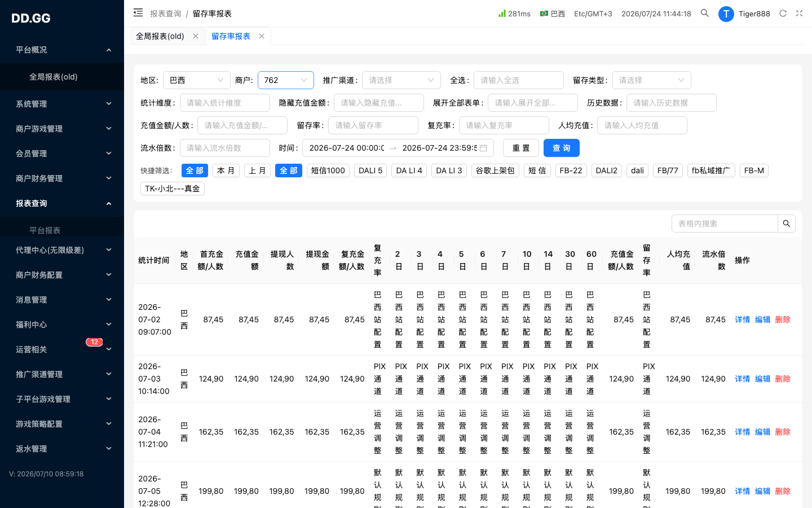This screenshot has width=812, height=508.
Task: Switch to the 留存率报表 tab
Action: point(231,36)
